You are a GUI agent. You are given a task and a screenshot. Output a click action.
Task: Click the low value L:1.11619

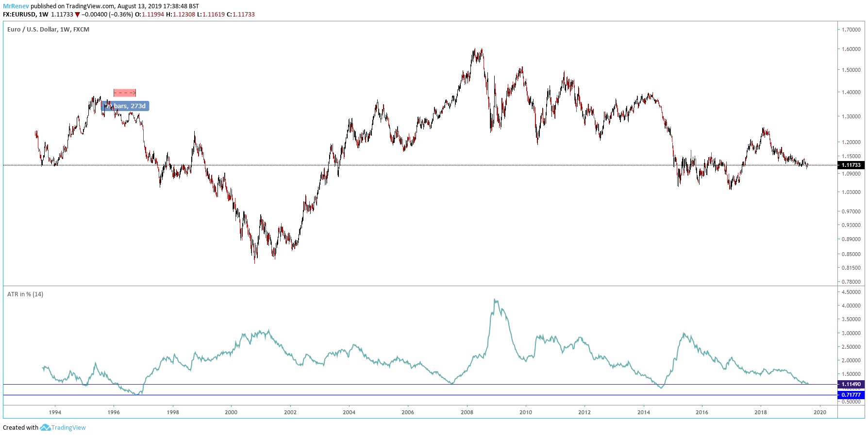(x=211, y=15)
